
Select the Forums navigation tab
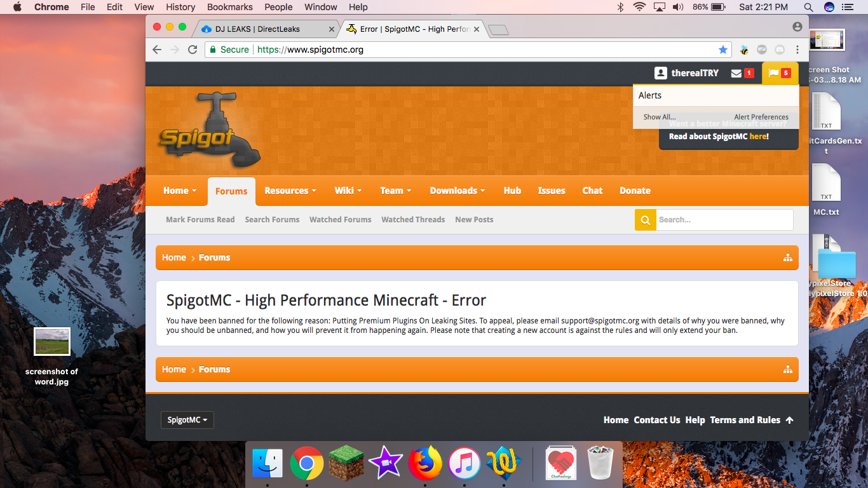point(231,191)
